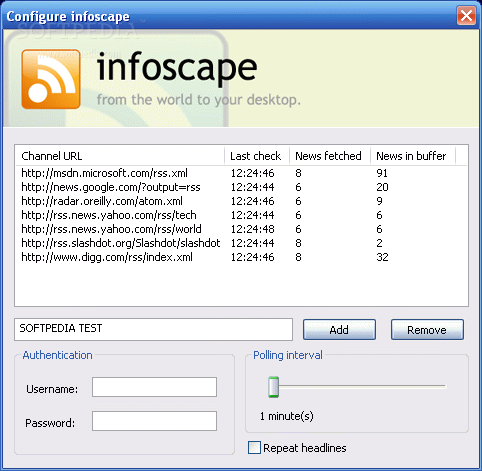This screenshot has height=471, width=482.
Task: Click the Add button
Action: tap(339, 330)
